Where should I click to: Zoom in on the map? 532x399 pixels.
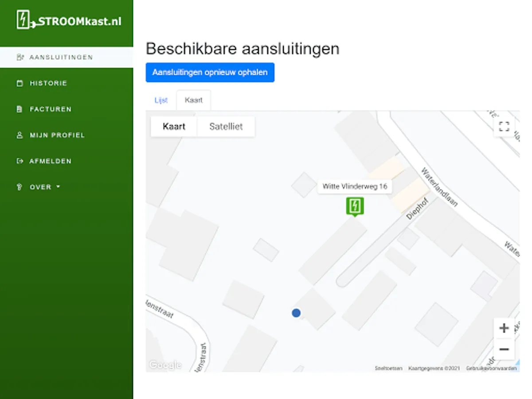tap(504, 328)
